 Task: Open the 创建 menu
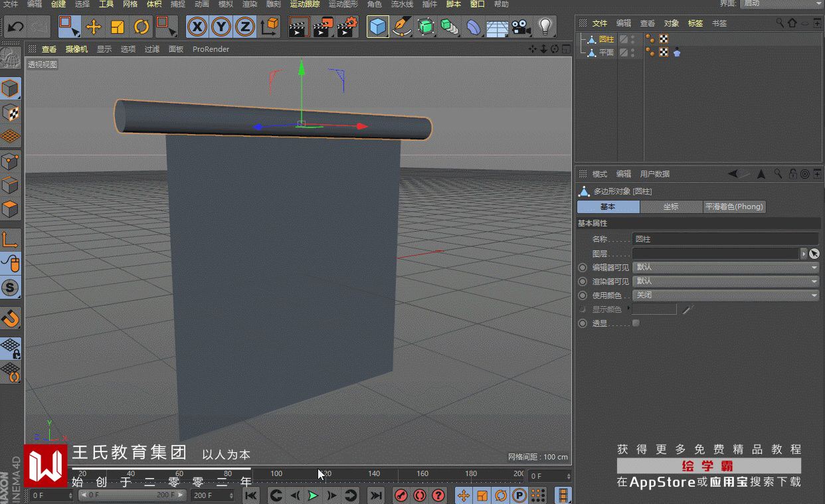point(58,4)
